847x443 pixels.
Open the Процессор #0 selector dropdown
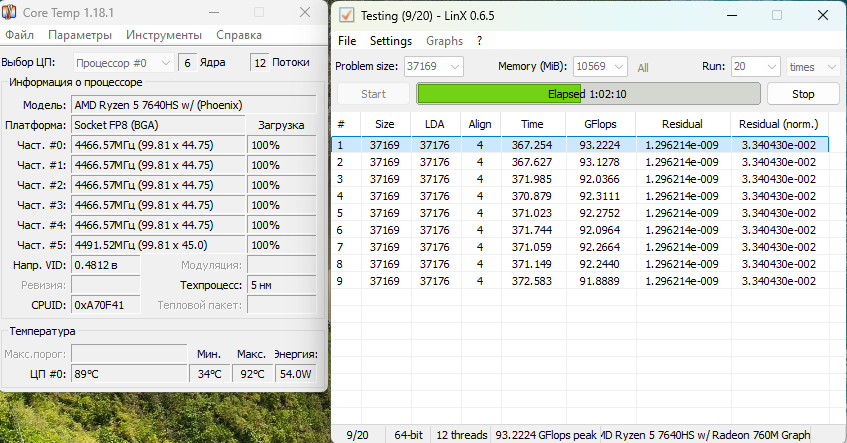123,63
